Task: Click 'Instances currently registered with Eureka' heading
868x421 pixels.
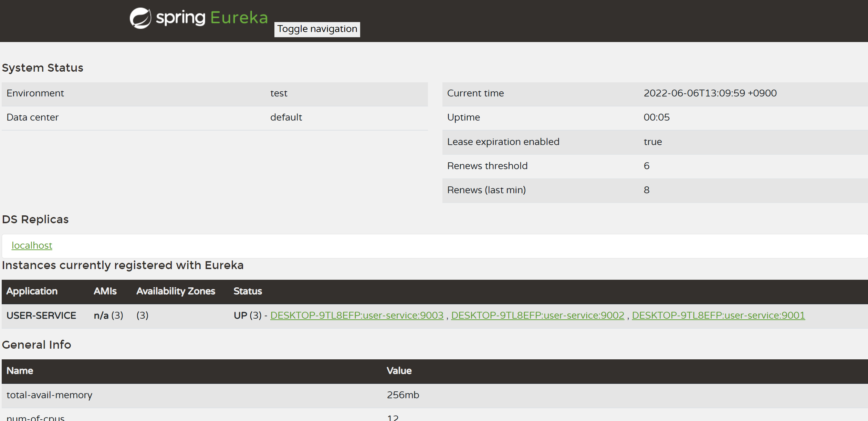Action: point(123,265)
